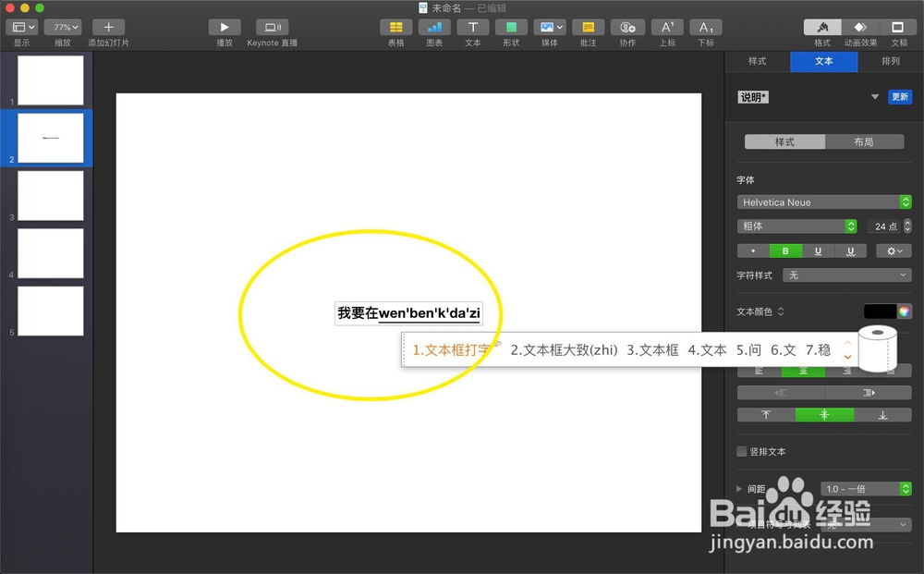This screenshot has height=574, width=924.
Task: Add a text box with Text icon
Action: tap(472, 27)
